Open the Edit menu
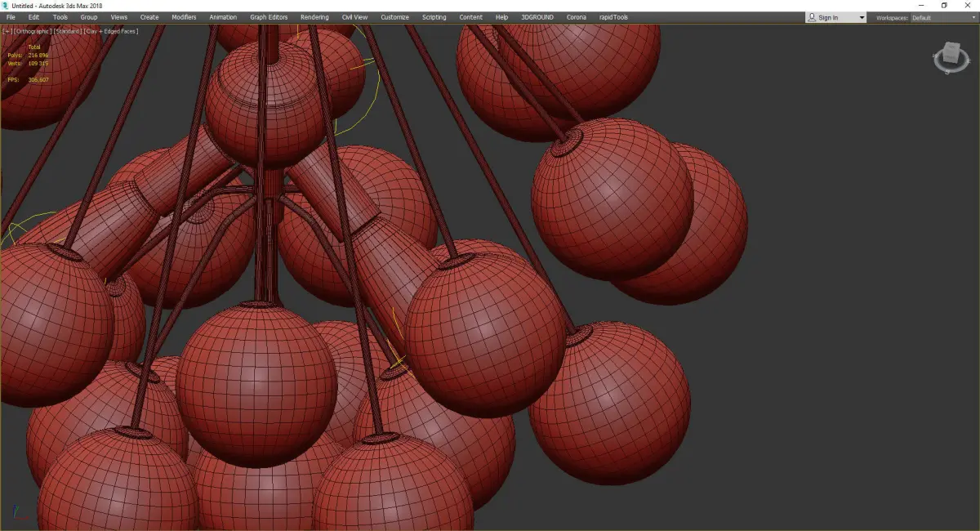 pos(33,17)
